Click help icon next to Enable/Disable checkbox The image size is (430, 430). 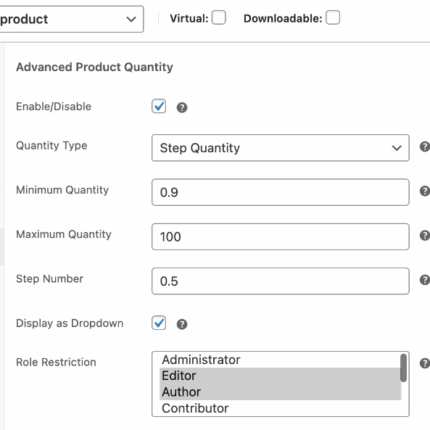click(182, 107)
